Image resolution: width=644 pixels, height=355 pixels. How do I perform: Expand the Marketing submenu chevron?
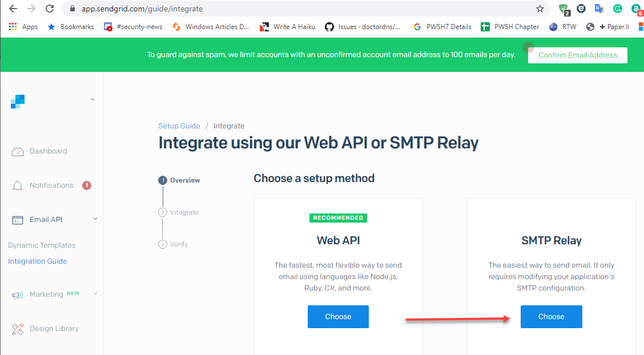tap(95, 293)
